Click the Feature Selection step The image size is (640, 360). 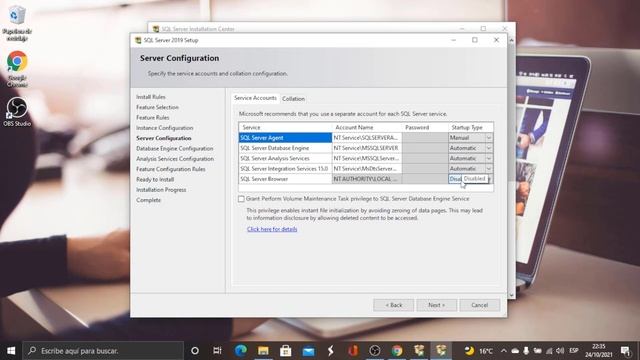tap(157, 107)
